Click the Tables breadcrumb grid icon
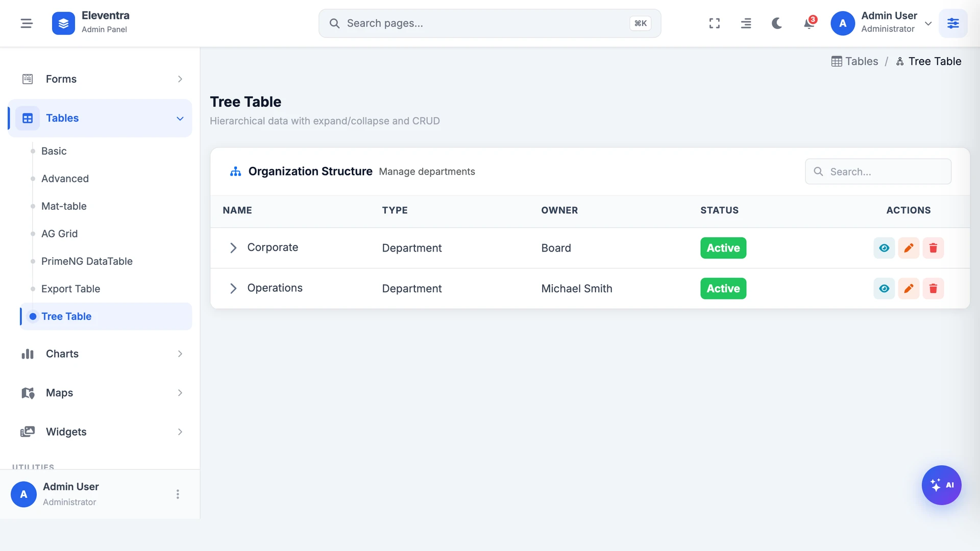Viewport: 980px width, 551px height. click(x=837, y=61)
